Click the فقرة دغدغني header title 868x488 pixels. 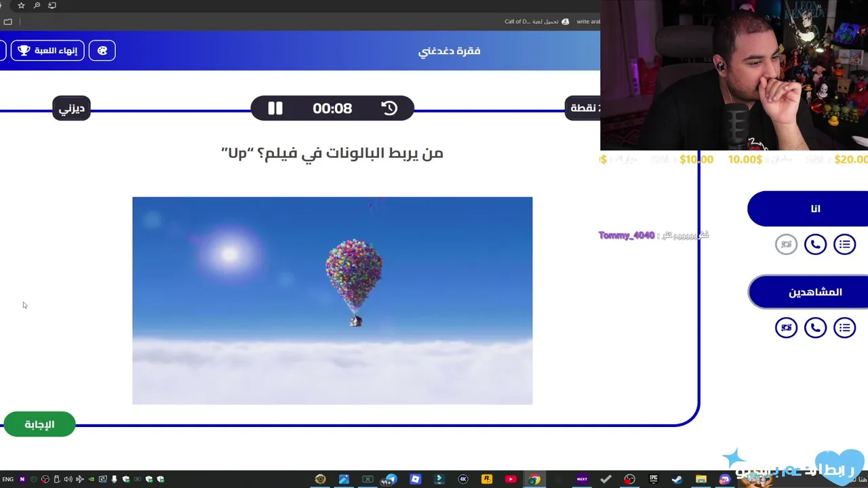pos(449,51)
